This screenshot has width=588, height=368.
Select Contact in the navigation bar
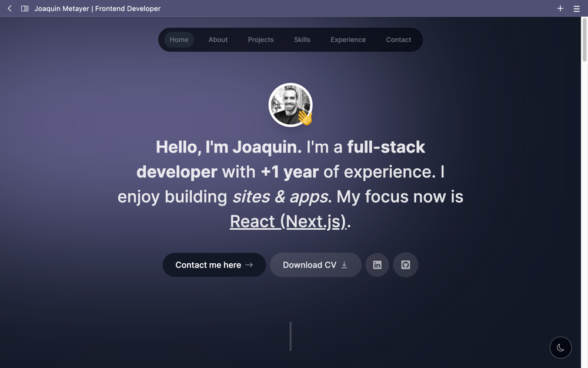(x=399, y=40)
